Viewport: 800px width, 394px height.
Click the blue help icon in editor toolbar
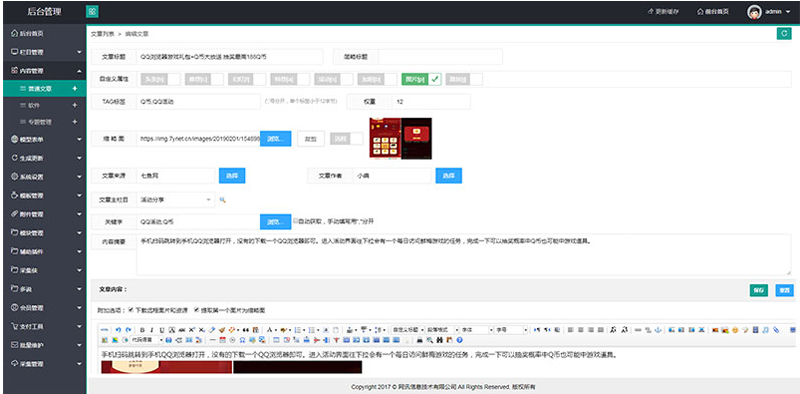(x=459, y=340)
